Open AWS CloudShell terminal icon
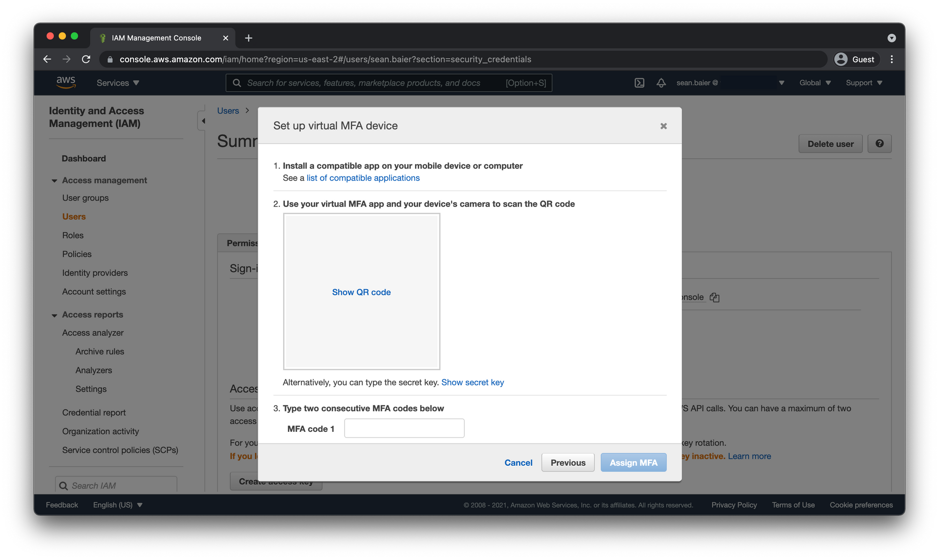The height and width of the screenshot is (560, 939). [639, 83]
